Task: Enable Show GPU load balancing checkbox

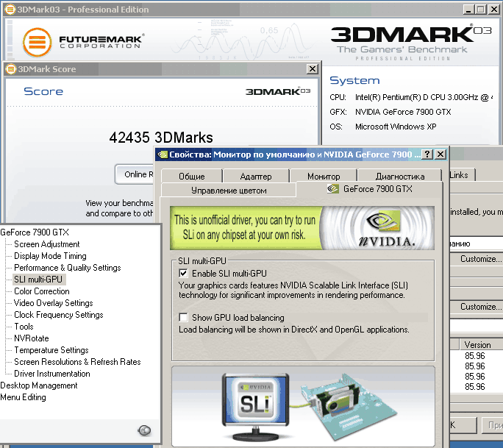Action: point(183,317)
